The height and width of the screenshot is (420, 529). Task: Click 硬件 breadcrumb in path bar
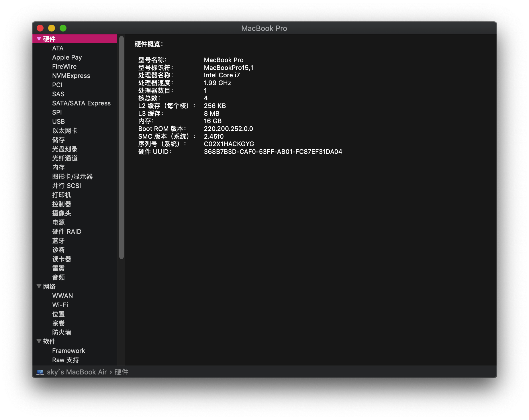click(122, 372)
